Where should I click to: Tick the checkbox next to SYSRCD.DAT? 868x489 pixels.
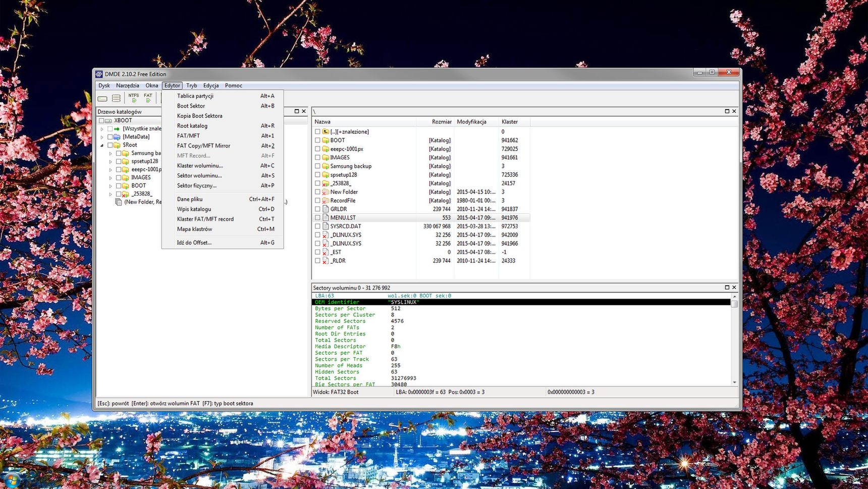[317, 226]
